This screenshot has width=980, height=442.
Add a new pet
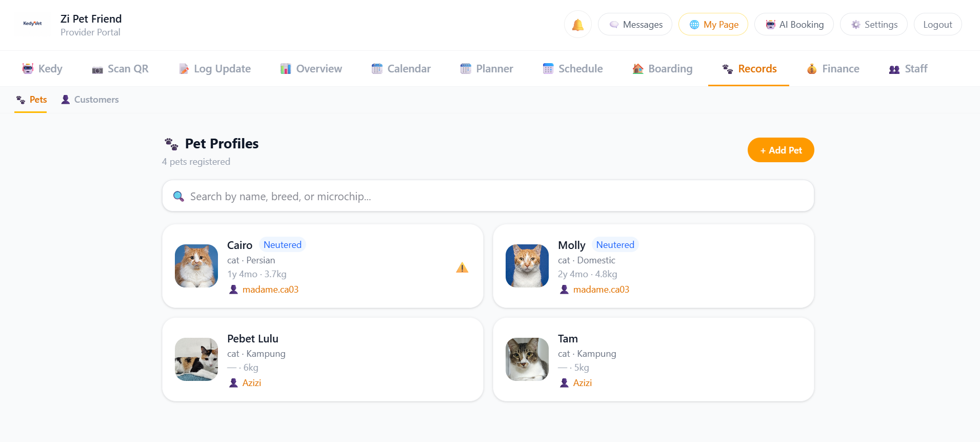tap(781, 150)
